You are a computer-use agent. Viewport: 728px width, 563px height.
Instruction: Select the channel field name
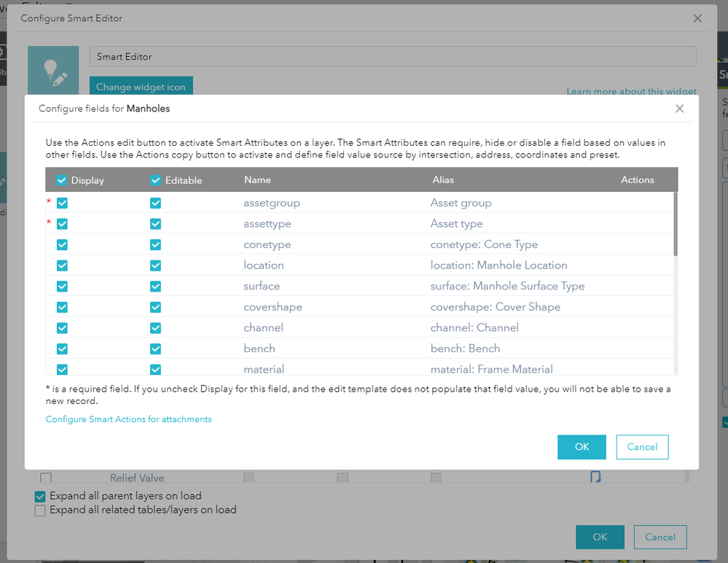click(x=263, y=328)
